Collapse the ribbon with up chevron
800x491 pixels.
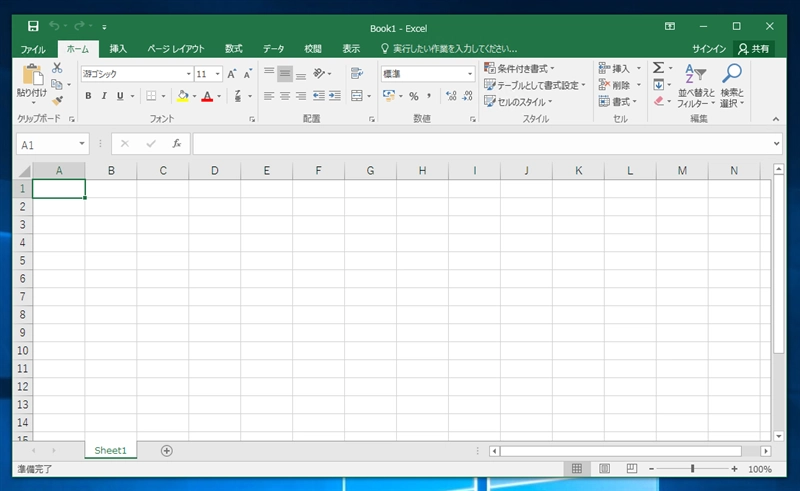pos(776,119)
